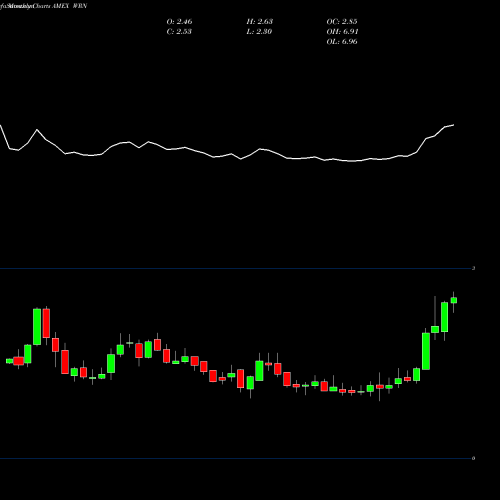
Task: Click the OC: 2.85 reading
Action: coord(342,22)
